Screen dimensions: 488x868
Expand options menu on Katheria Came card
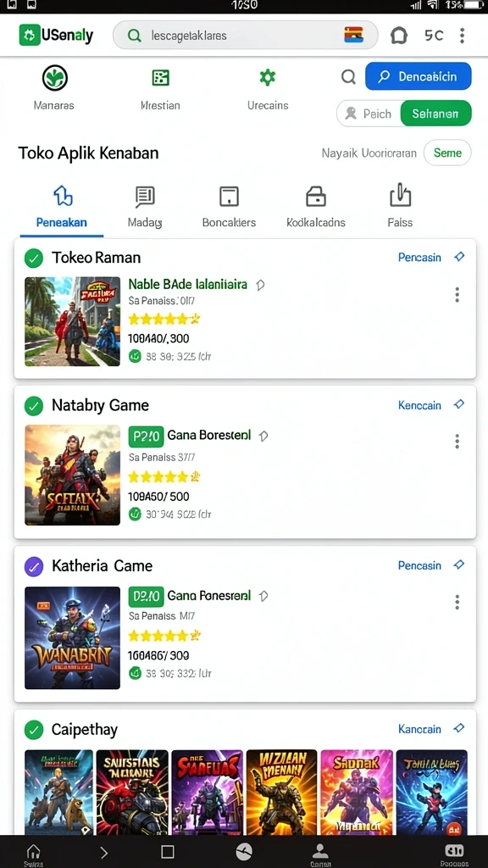[x=457, y=602]
